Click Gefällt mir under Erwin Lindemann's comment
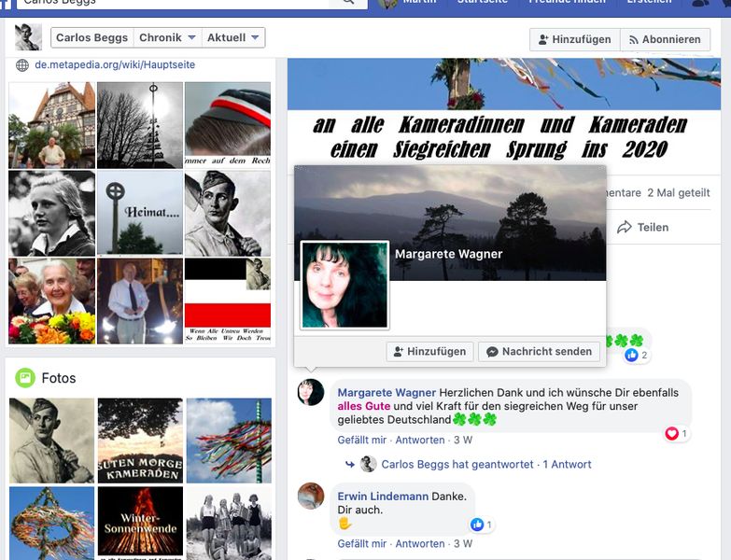This screenshot has width=731, height=560. click(x=361, y=543)
